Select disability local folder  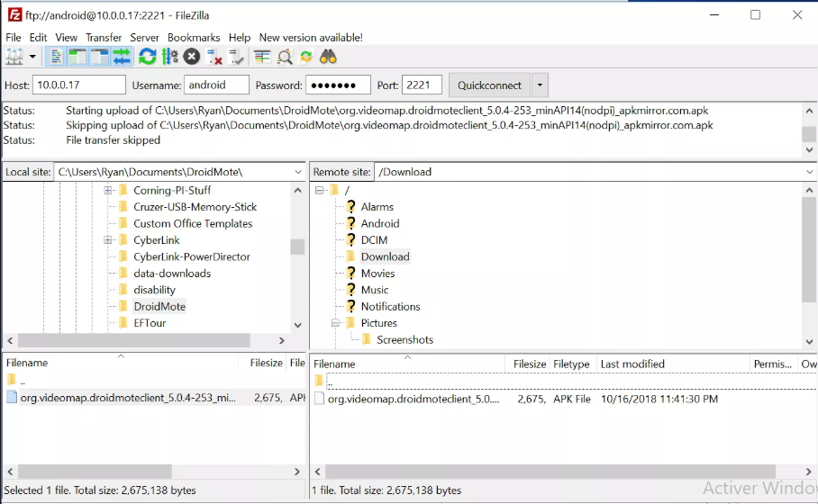click(x=154, y=290)
